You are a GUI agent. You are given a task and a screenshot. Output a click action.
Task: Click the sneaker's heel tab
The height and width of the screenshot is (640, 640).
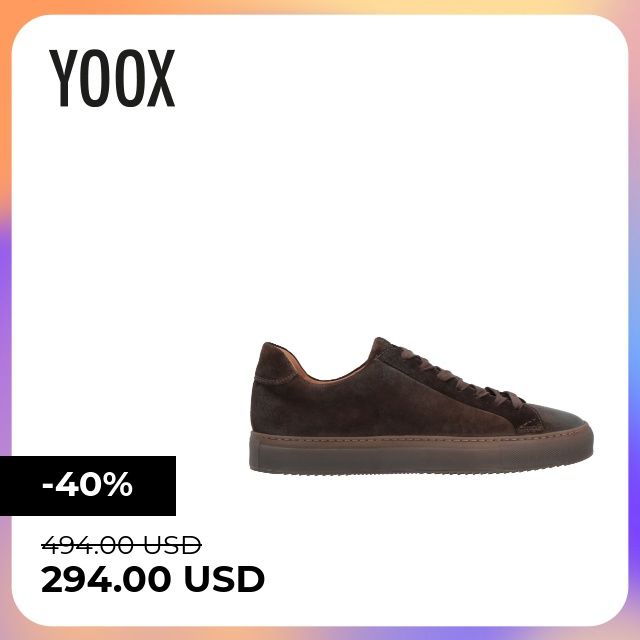pos(274,363)
